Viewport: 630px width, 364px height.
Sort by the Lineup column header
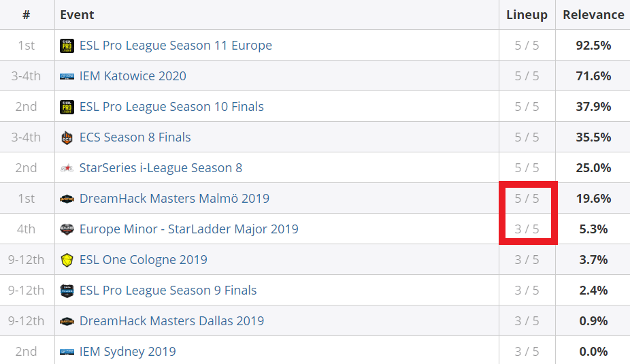[x=527, y=15]
